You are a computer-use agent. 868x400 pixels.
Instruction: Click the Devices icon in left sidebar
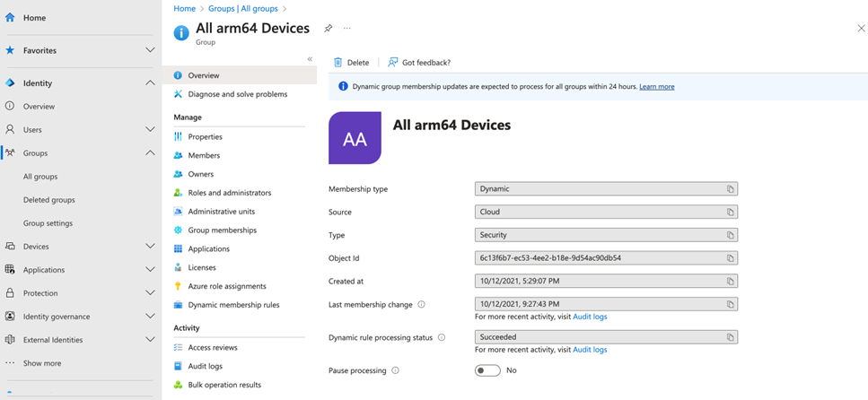click(10, 247)
